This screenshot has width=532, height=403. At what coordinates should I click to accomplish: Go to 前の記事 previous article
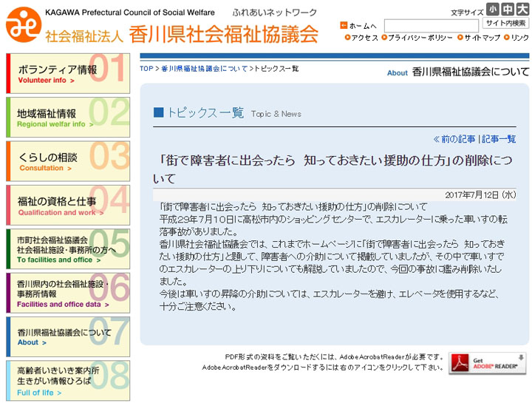454,139
